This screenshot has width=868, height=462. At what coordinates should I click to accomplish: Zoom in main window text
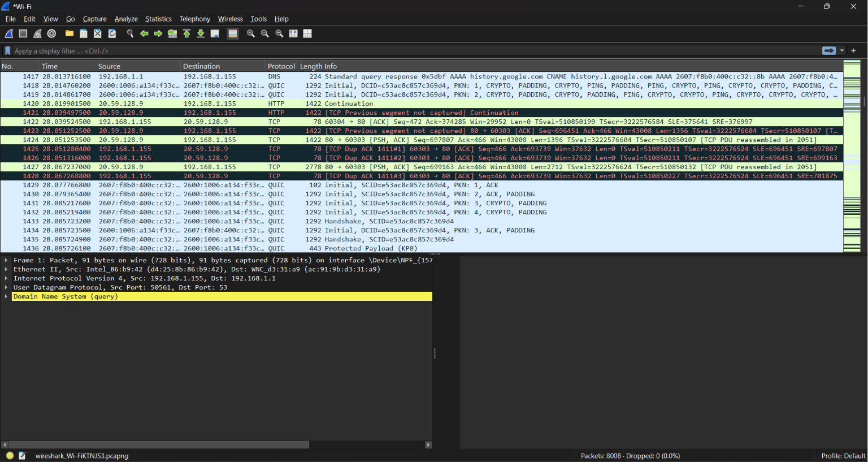pyautogui.click(x=251, y=34)
